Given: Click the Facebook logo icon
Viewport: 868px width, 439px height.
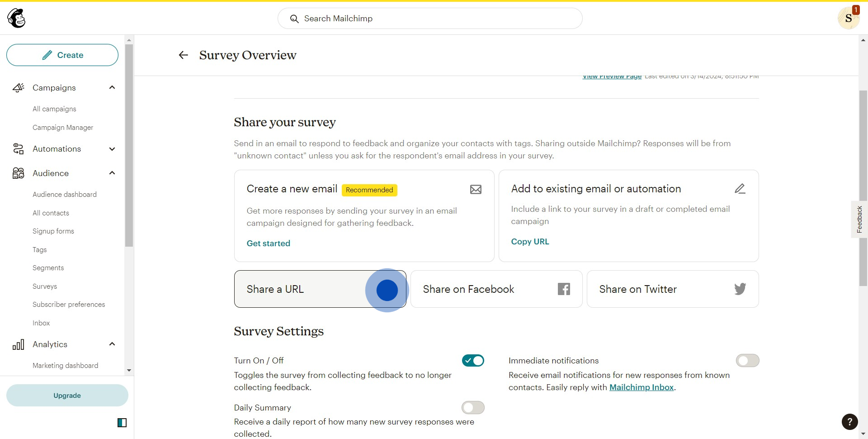Looking at the screenshot, I should tap(564, 289).
